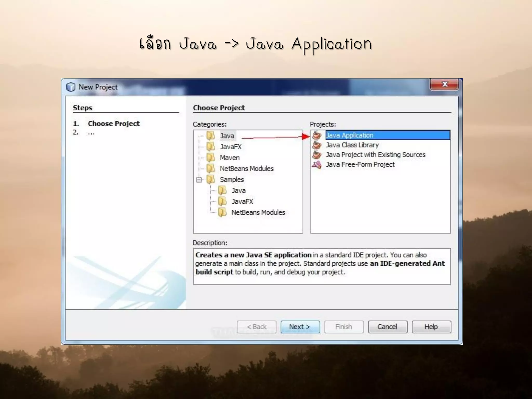Select NetBeans Modules under Samples
Viewport: 532px width, 399px height.
click(x=258, y=212)
